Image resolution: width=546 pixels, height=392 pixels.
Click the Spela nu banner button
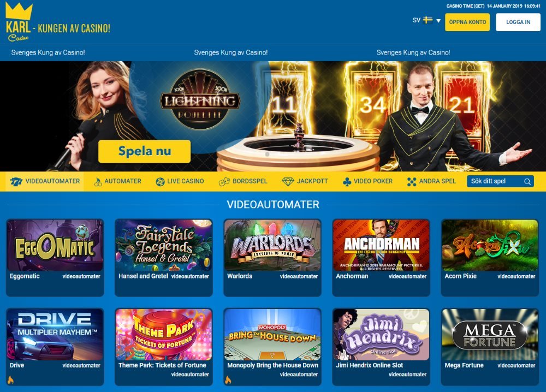[145, 151]
